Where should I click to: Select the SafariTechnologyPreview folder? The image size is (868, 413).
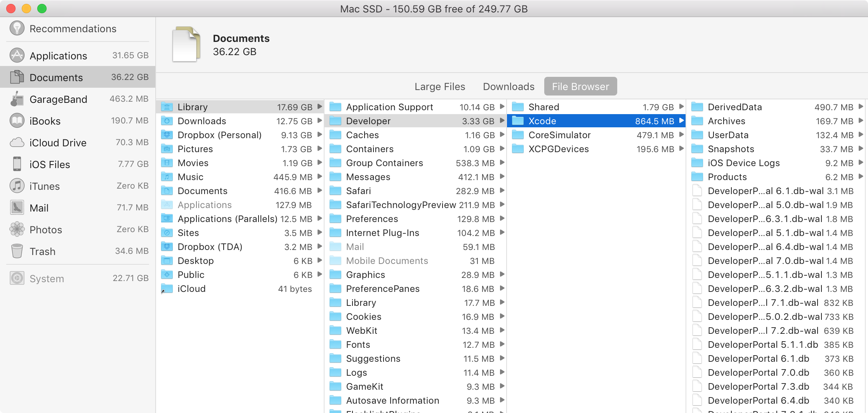(x=416, y=205)
